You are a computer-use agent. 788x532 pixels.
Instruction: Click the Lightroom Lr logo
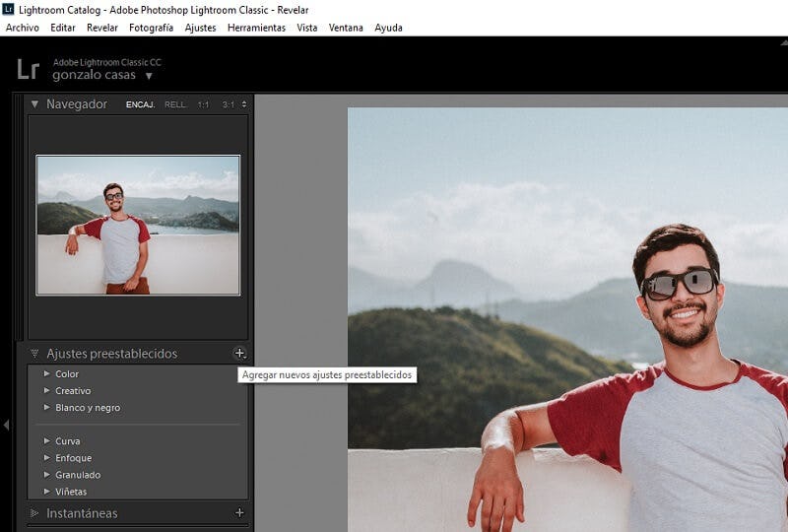28,69
